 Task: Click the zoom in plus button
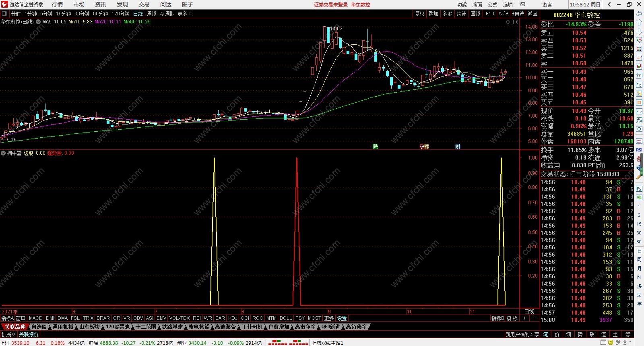click(524, 318)
